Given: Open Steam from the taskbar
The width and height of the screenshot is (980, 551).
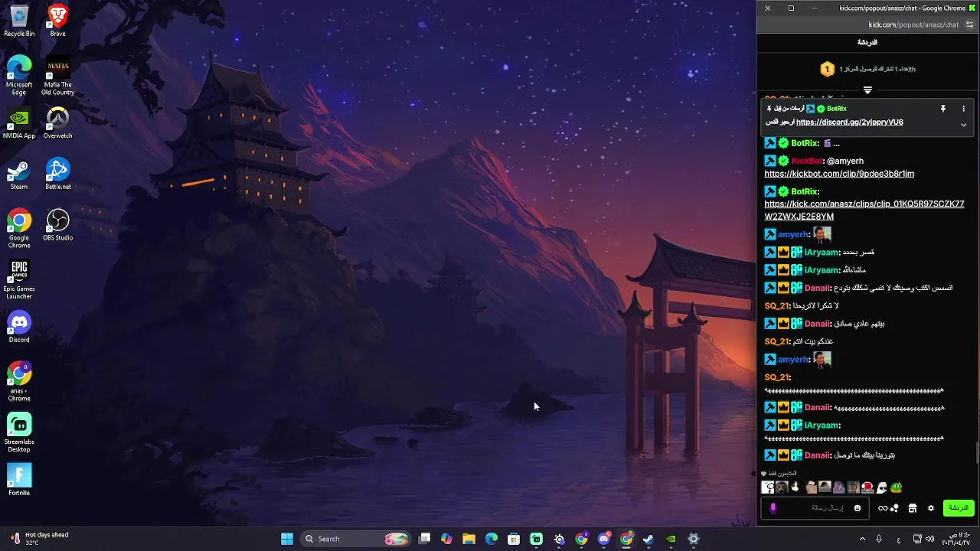Looking at the screenshot, I should coord(648,539).
